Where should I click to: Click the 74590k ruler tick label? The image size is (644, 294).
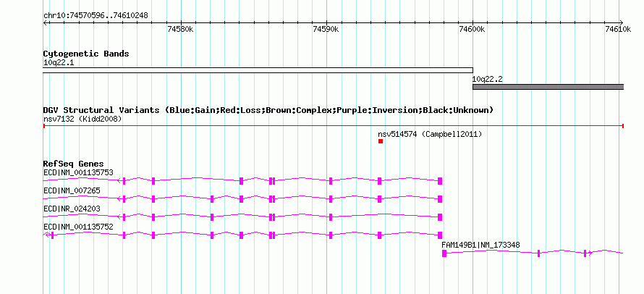[x=326, y=29]
